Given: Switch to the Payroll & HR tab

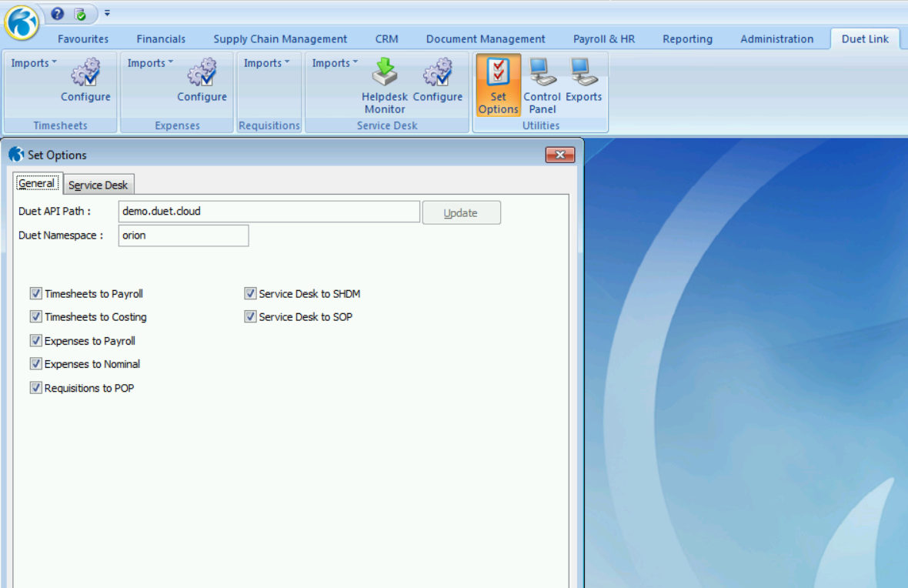Looking at the screenshot, I should [604, 38].
